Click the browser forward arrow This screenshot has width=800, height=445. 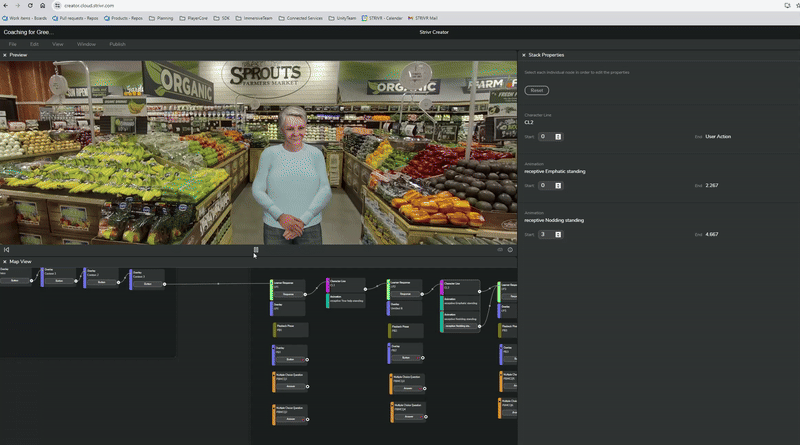pos(17,6)
